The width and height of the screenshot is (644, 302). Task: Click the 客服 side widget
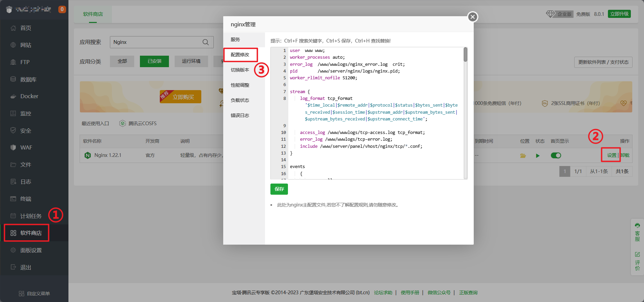[637, 232]
